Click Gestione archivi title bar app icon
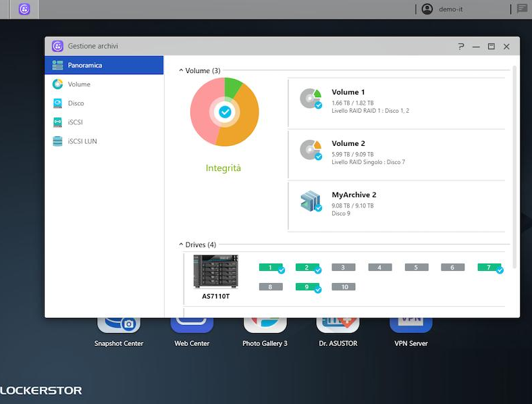Viewport: 532px width, 404px height. coord(57,46)
